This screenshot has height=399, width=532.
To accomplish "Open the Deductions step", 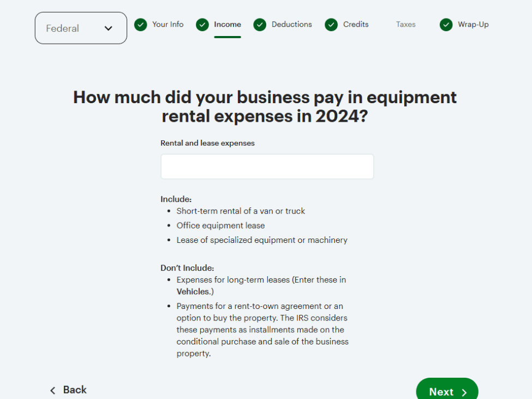I will click(x=291, y=25).
